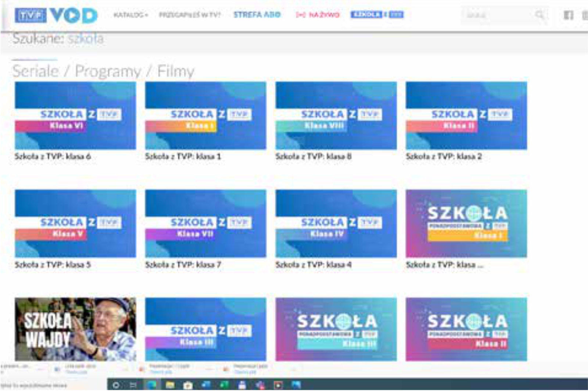Go to the Na żywo live section
This screenshot has width=588, height=391.
pos(318,15)
